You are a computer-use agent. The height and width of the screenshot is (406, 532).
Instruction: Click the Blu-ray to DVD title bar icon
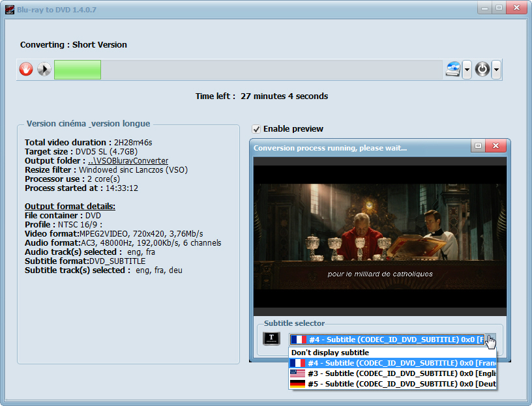(8, 8)
